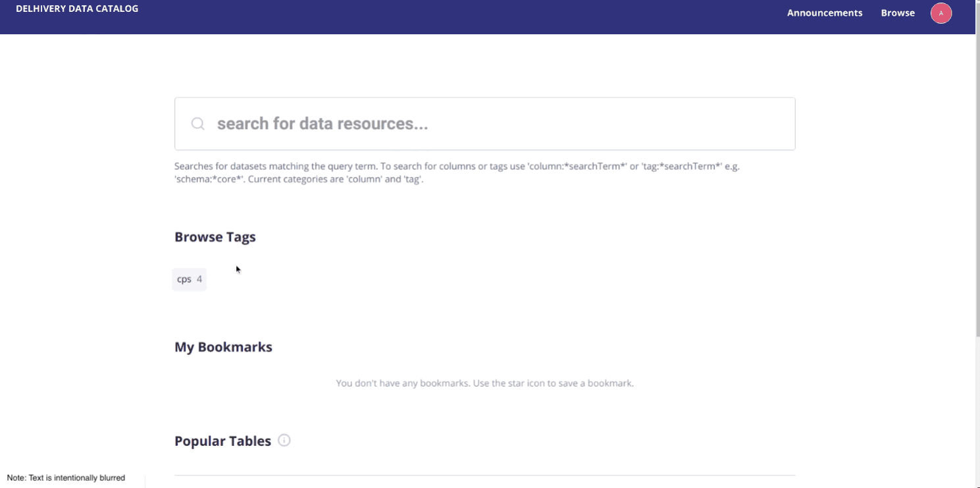Viewport: 980px width, 488px height.
Task: Open the Announcements page
Action: coord(825,13)
